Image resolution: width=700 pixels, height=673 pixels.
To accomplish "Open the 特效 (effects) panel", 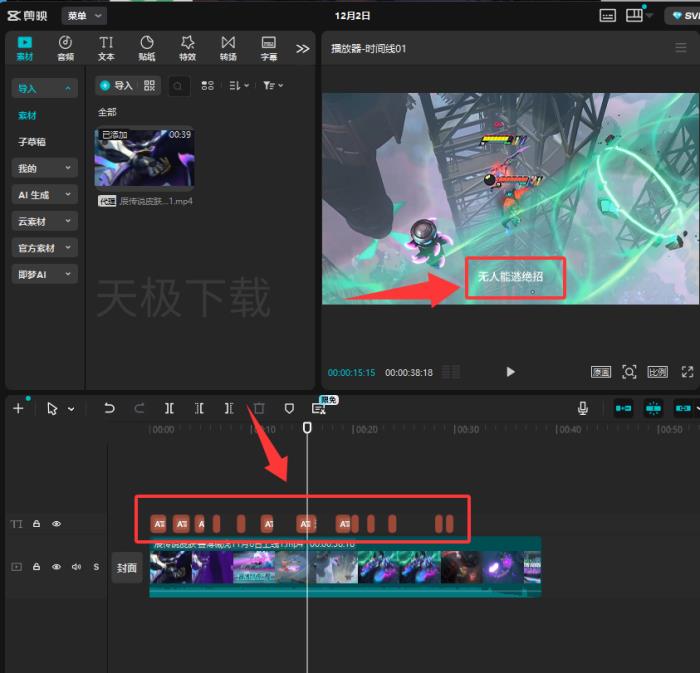I will pos(187,47).
